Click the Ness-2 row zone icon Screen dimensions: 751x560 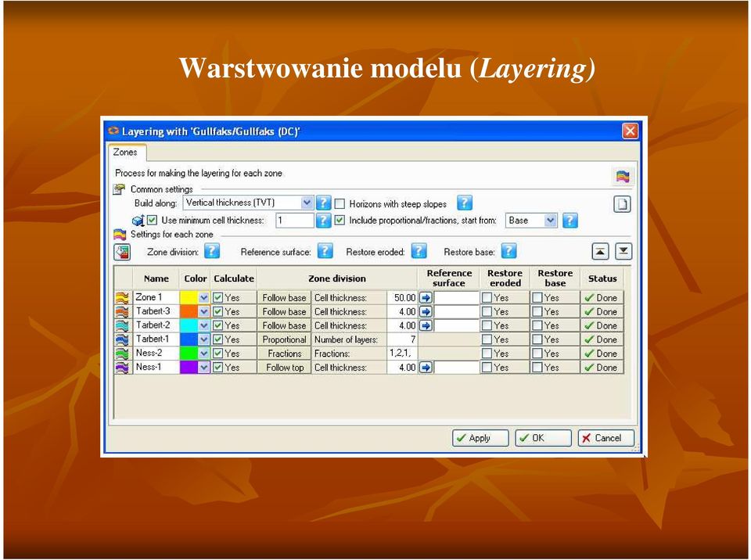[x=123, y=354]
